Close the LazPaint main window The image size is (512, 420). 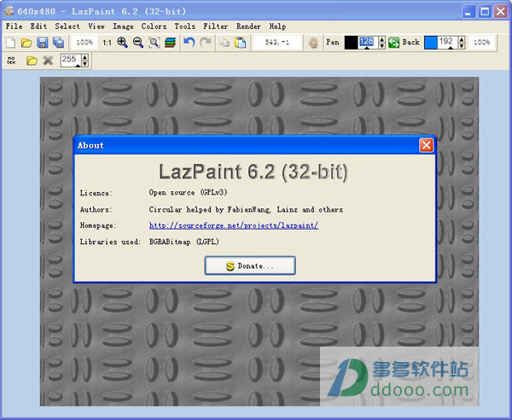(x=501, y=12)
